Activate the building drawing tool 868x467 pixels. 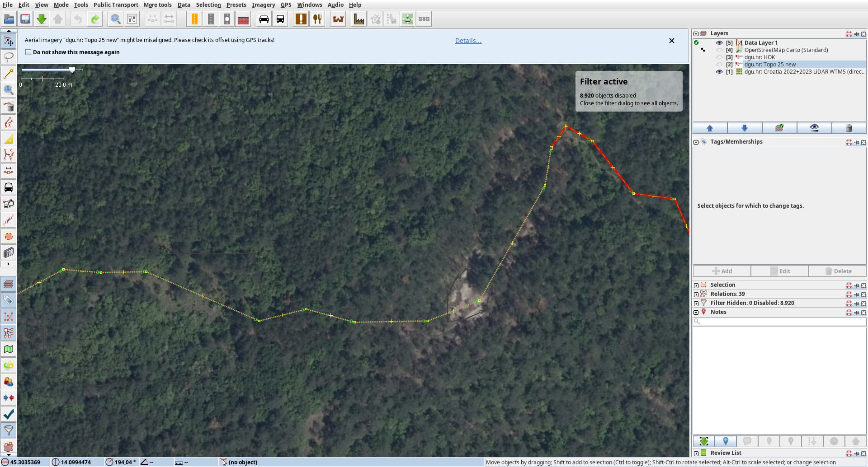click(x=8, y=252)
